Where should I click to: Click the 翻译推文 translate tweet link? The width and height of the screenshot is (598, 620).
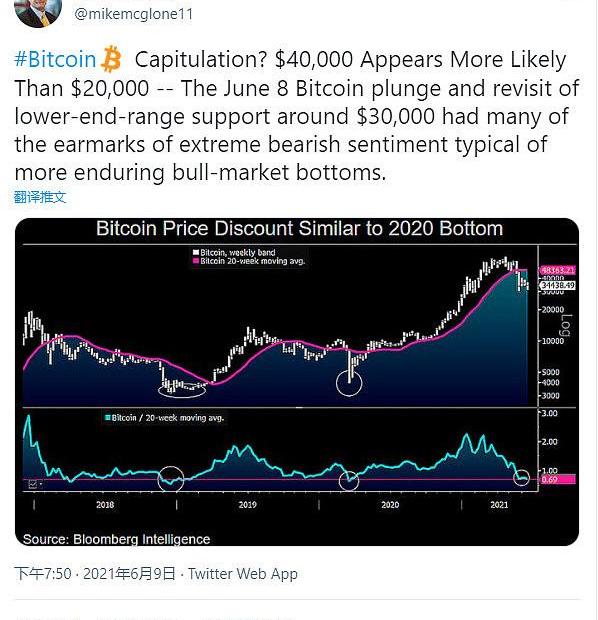click(40, 197)
